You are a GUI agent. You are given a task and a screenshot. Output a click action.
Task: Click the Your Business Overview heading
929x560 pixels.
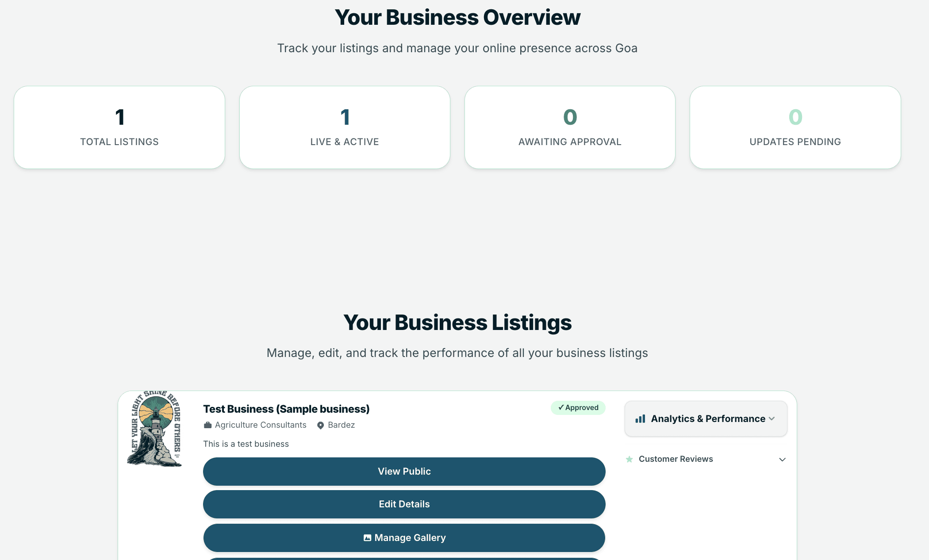(457, 17)
